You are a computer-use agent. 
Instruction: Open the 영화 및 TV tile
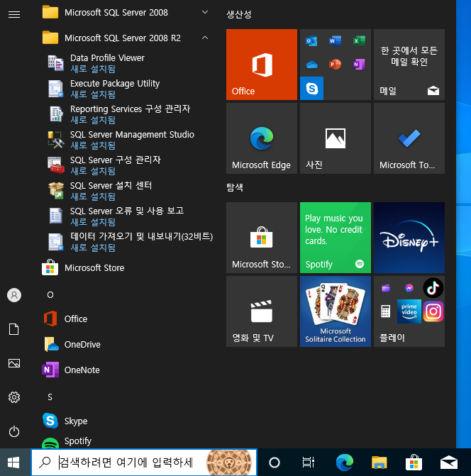pos(262,311)
